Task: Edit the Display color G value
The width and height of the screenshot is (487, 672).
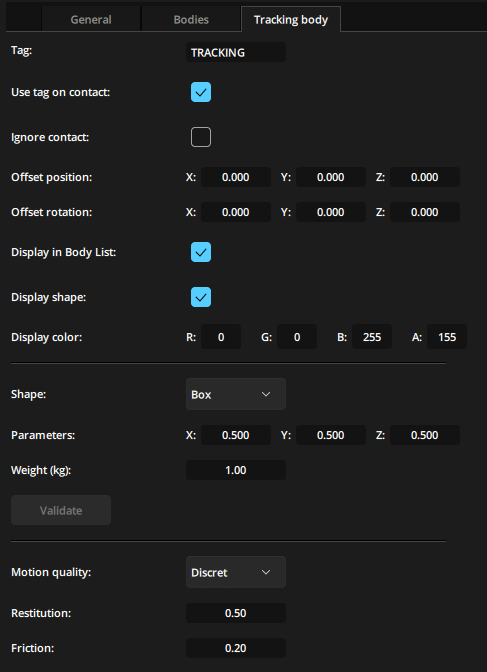Action: (x=297, y=337)
